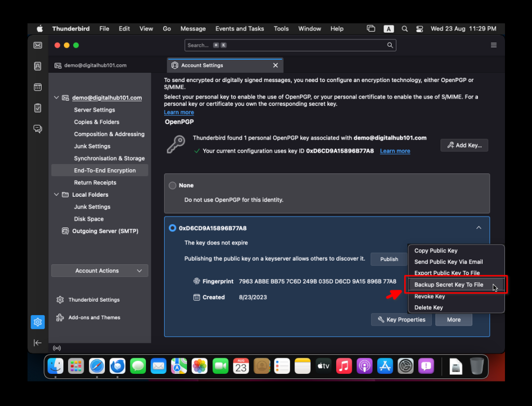Open the Tools menu in menu bar
The height and width of the screenshot is (406, 532).
281,29
